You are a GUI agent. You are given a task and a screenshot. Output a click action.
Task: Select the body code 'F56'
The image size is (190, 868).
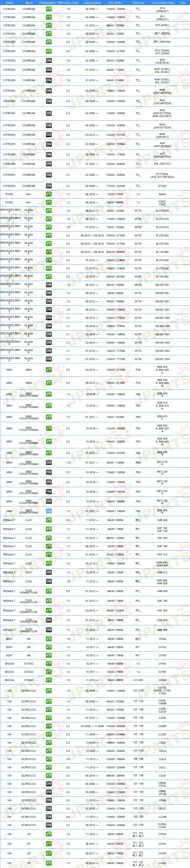(138, 370)
